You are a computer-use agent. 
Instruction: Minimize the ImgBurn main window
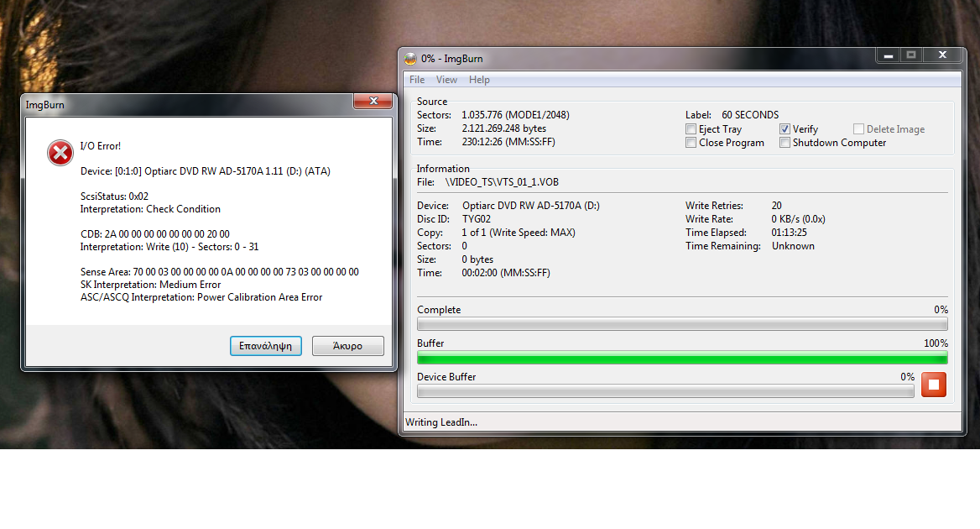[888, 55]
